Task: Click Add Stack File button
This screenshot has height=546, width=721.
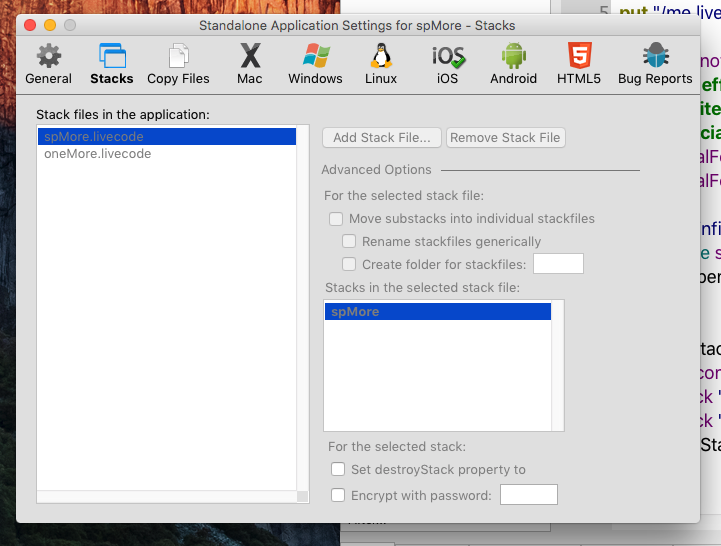Action: 382,138
